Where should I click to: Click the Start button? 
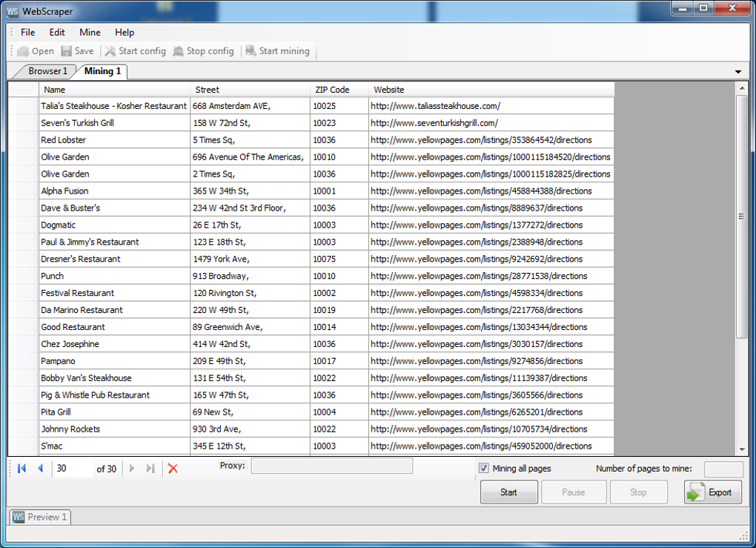508,492
